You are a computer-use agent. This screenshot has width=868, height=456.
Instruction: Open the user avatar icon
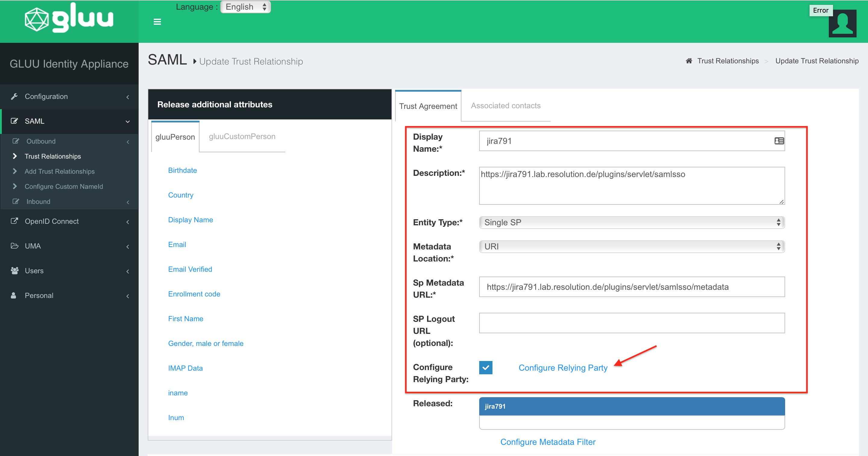pos(842,23)
